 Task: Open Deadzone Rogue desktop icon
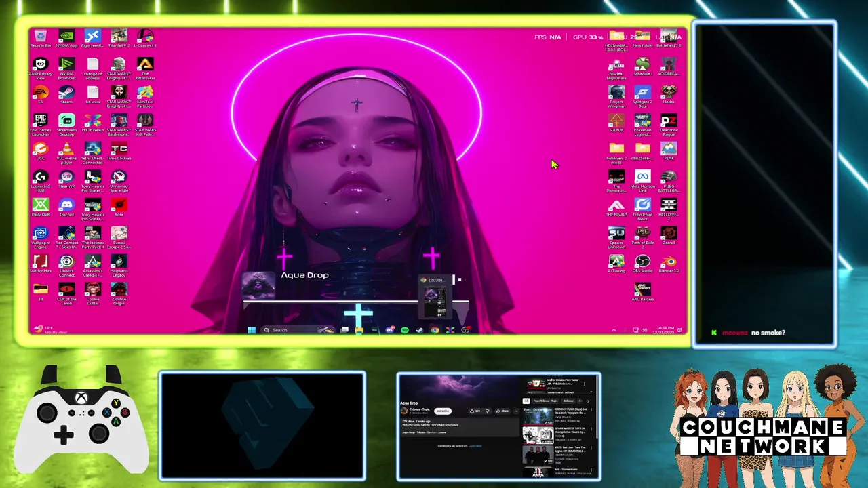(x=669, y=125)
